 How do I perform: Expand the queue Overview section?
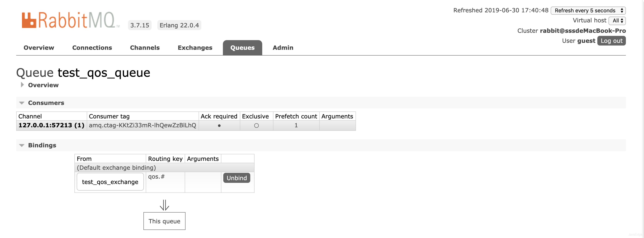tap(43, 85)
